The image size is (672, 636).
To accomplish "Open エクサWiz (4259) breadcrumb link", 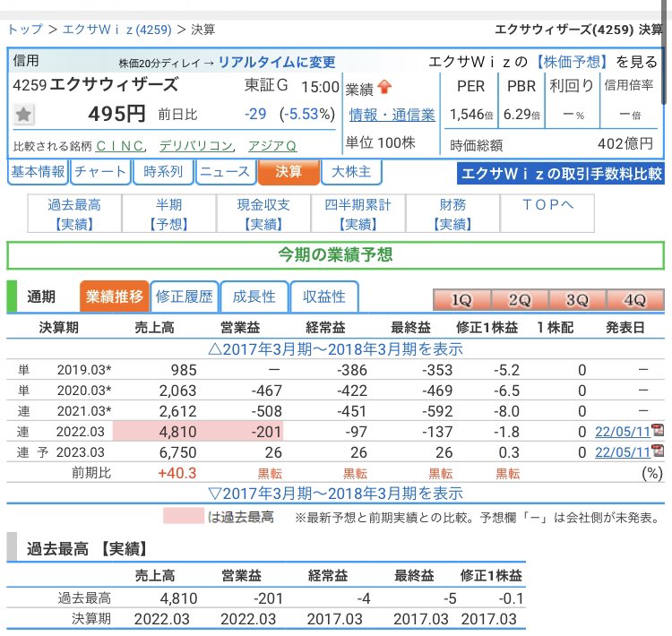I will tap(116, 30).
